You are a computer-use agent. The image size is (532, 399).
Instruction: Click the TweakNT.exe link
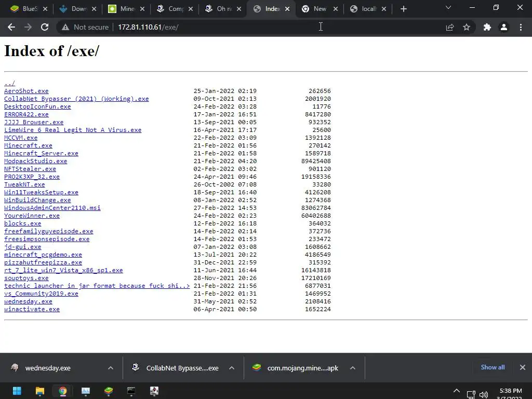[x=24, y=184]
